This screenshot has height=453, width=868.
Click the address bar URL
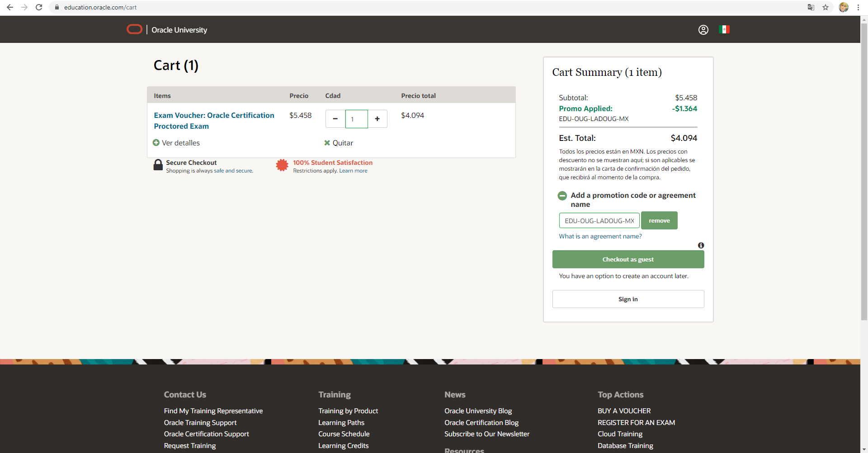click(100, 7)
